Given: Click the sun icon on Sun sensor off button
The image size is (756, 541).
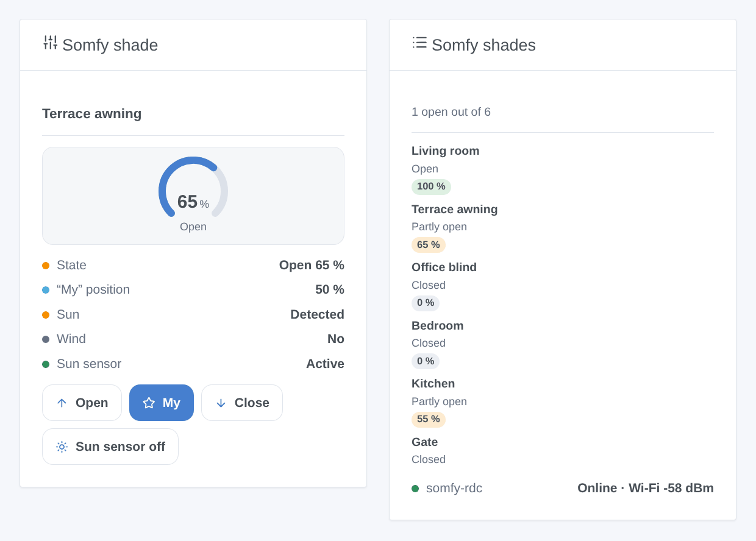Looking at the screenshot, I should click(x=62, y=447).
